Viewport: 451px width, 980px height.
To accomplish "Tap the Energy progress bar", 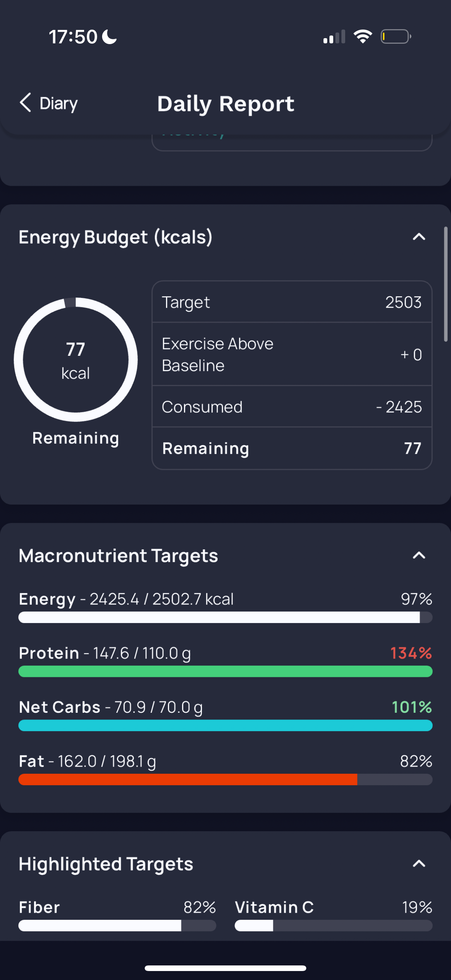I will point(225,617).
